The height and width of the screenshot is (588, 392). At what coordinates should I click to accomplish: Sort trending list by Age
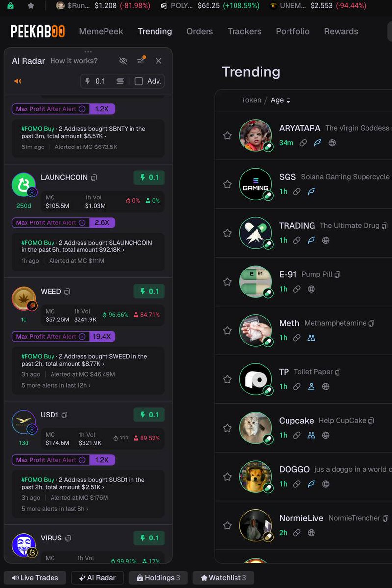click(281, 100)
